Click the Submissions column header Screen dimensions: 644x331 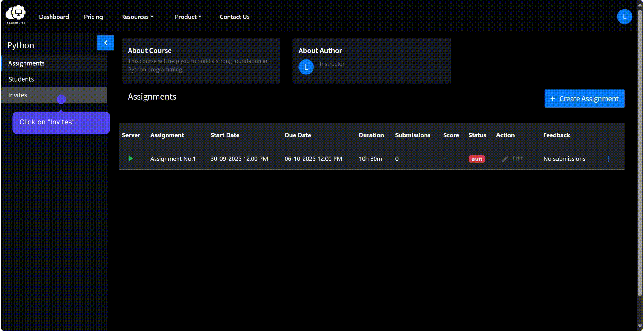413,135
